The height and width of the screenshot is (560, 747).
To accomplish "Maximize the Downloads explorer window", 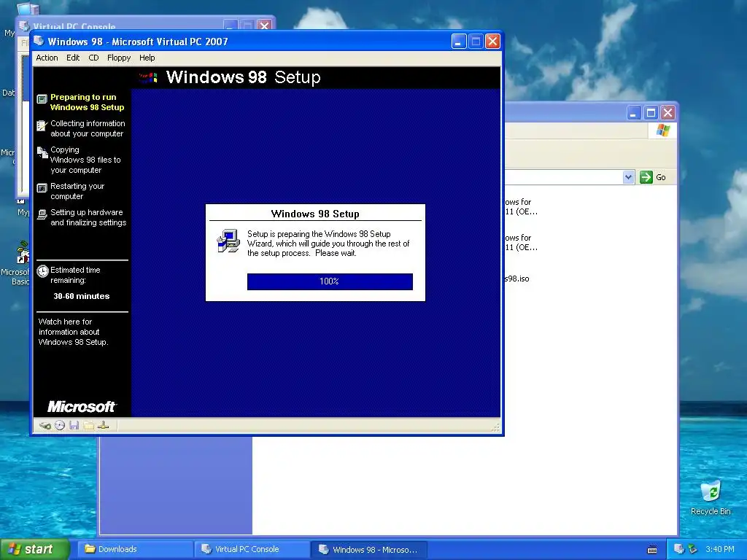I will 651,113.
